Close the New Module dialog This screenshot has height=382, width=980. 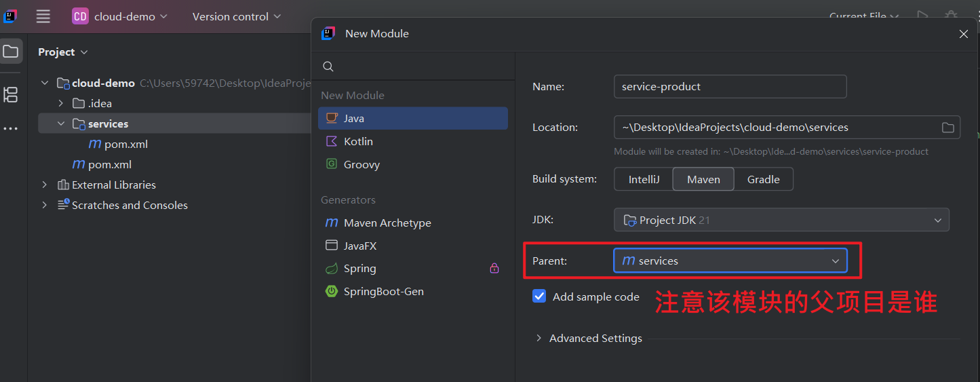(x=963, y=34)
